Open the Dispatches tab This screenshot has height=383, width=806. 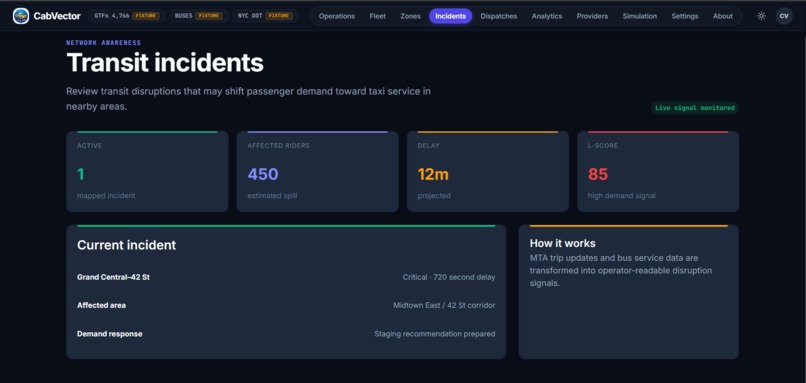[x=499, y=16]
